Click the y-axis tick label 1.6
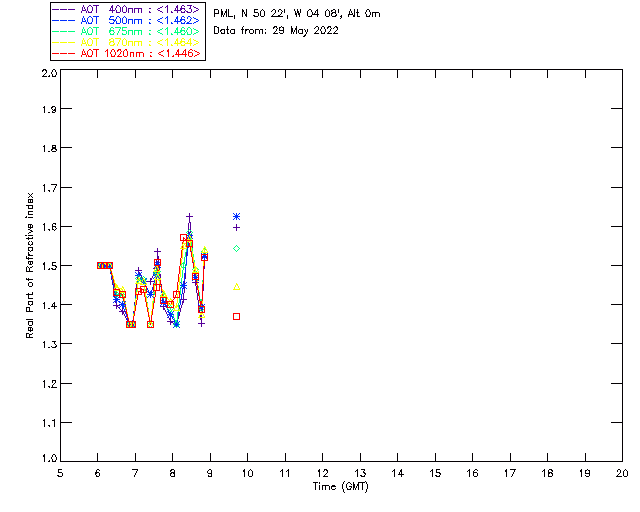Image resolution: width=640 pixels, height=512 pixels. click(49, 227)
